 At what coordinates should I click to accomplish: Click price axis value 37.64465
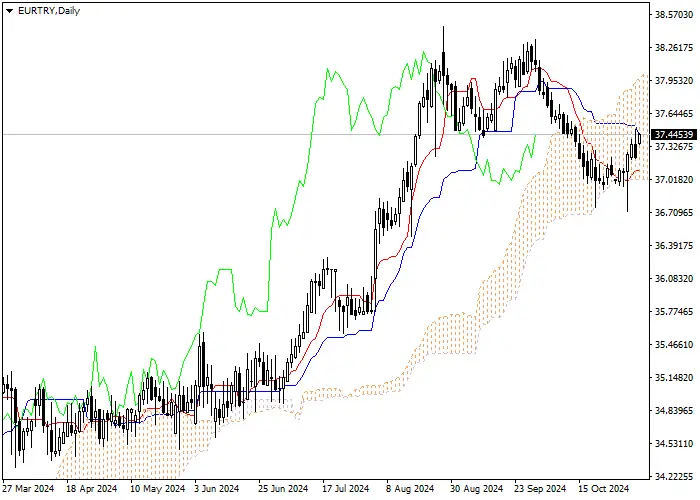coord(674,114)
